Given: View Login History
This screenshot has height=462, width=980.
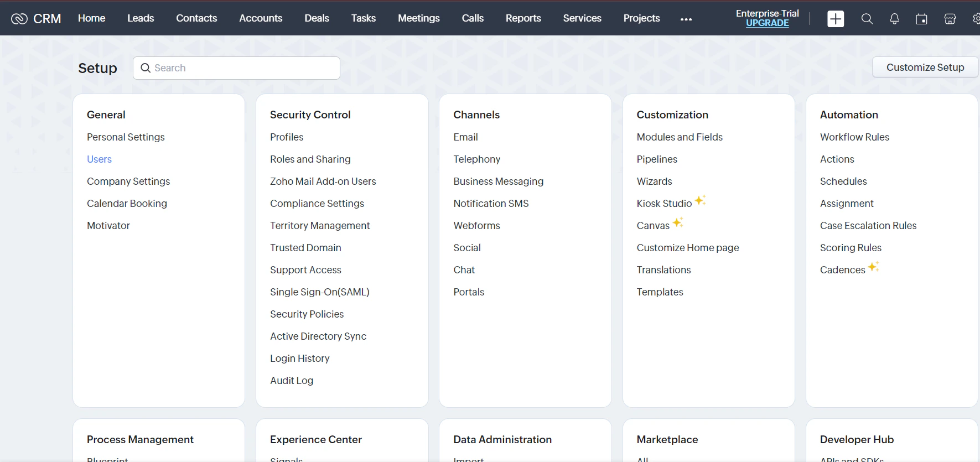Looking at the screenshot, I should [300, 359].
